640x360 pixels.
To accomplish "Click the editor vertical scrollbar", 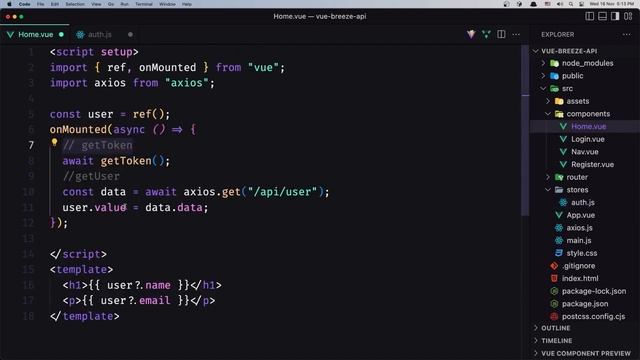I will (525, 130).
